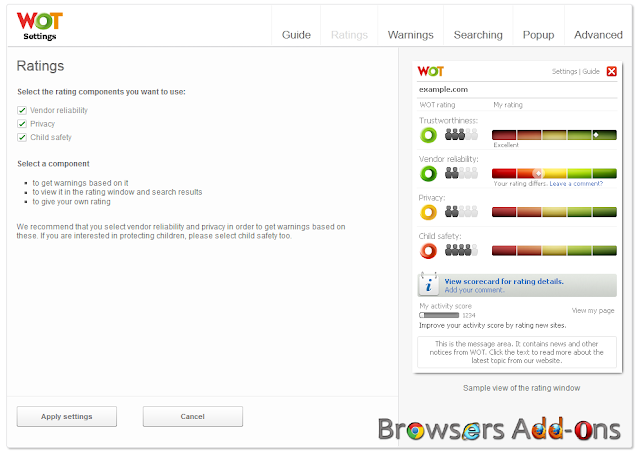Go to the Popup tab
Screen dimensions: 640x455
[538, 35]
